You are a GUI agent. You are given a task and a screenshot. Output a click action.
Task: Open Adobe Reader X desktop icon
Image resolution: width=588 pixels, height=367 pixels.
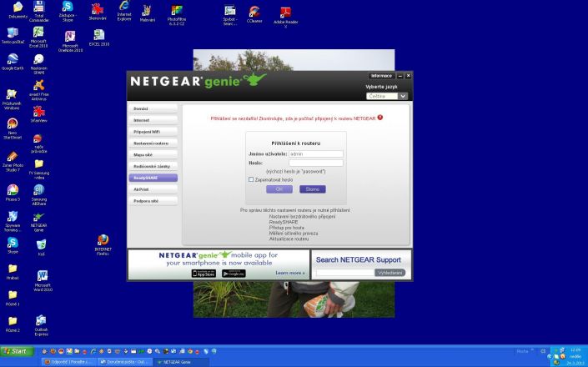pos(286,18)
